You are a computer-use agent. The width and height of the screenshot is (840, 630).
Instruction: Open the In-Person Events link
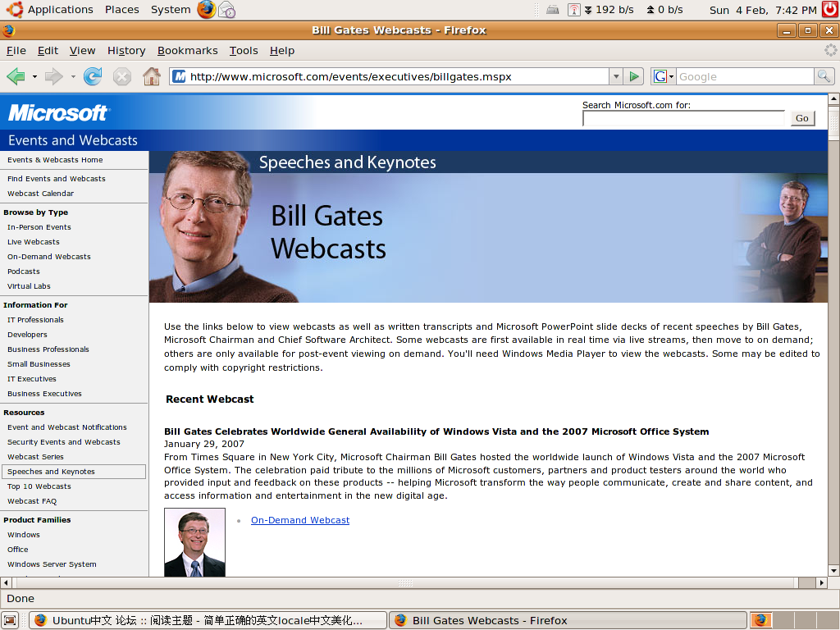pyautogui.click(x=39, y=227)
